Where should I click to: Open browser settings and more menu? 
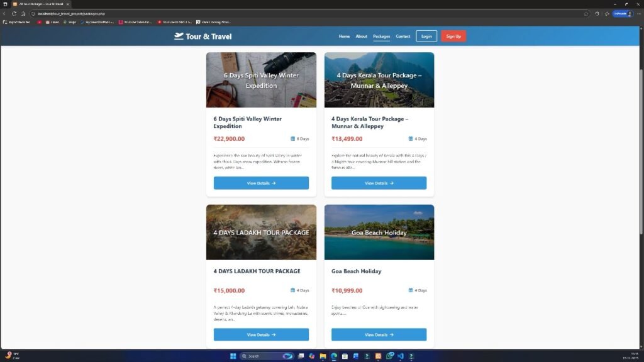point(639,14)
